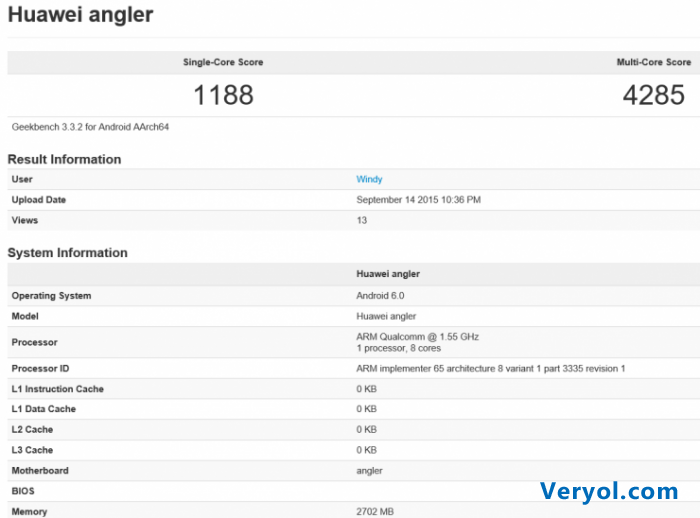Click the User row label

tap(22, 179)
